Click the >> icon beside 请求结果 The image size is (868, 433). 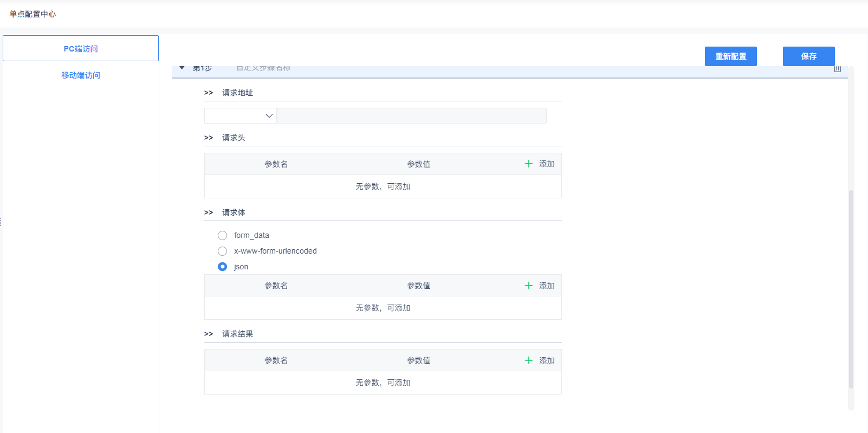[x=209, y=334]
